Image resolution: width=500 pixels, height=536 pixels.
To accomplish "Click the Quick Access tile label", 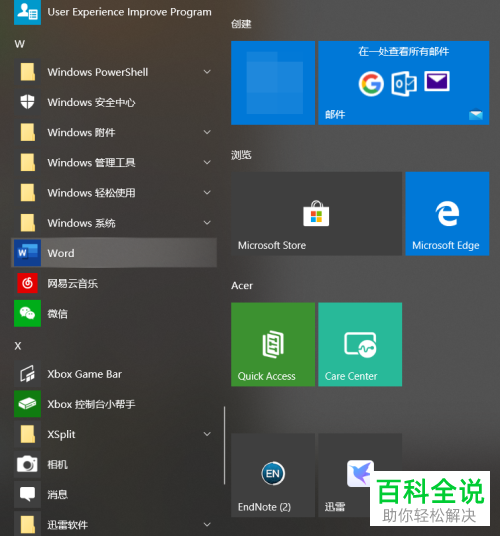I will pyautogui.click(x=267, y=376).
